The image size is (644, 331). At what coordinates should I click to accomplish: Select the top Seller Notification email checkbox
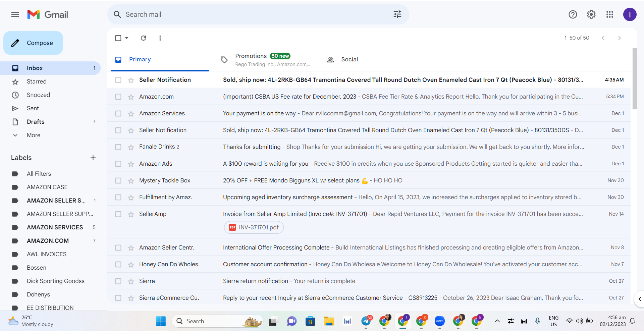tap(118, 80)
